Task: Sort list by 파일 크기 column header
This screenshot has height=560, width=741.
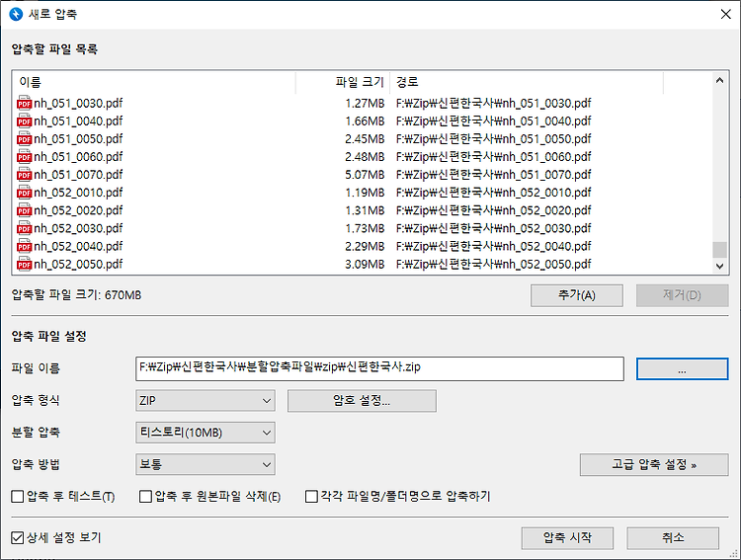Action: pyautogui.click(x=343, y=82)
